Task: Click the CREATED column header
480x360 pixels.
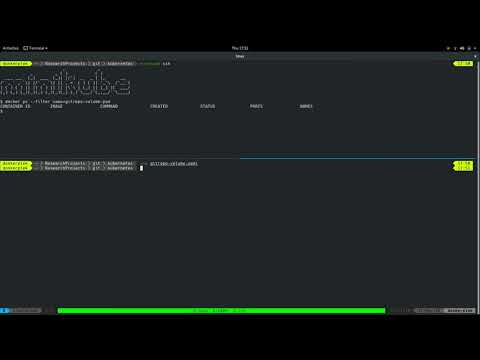Action: 159,106
